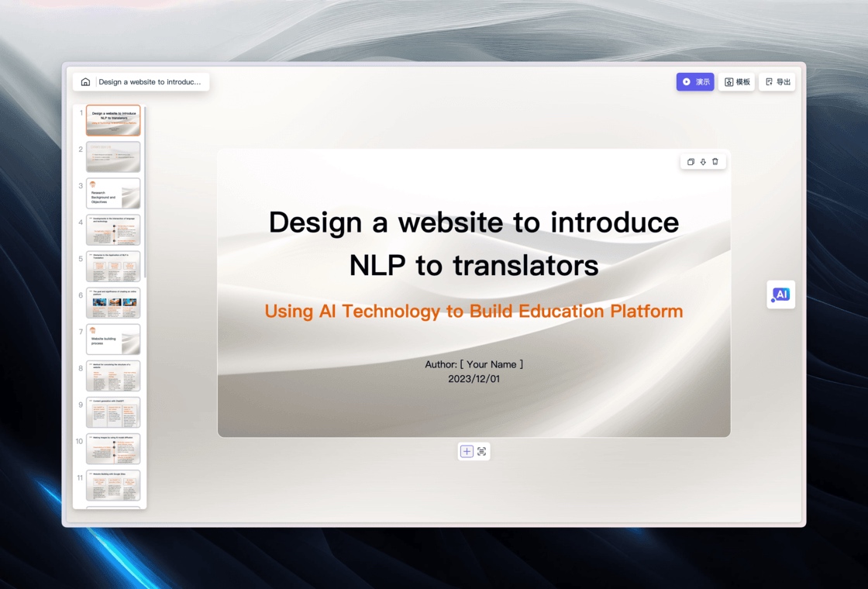868x589 pixels.
Task: Select slide 11 thumbnail
Action: point(113,485)
